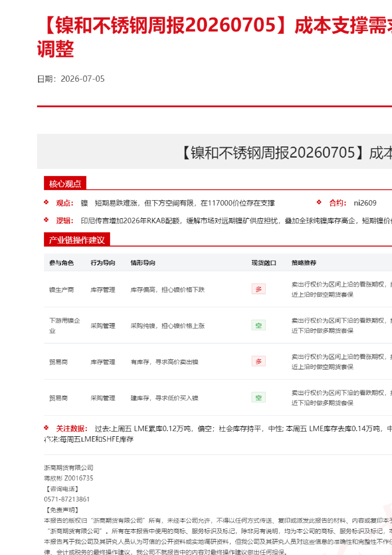392x555 pixels.
Task: Click 采购管理 in the 建库存 trader row
Action: (x=103, y=398)
